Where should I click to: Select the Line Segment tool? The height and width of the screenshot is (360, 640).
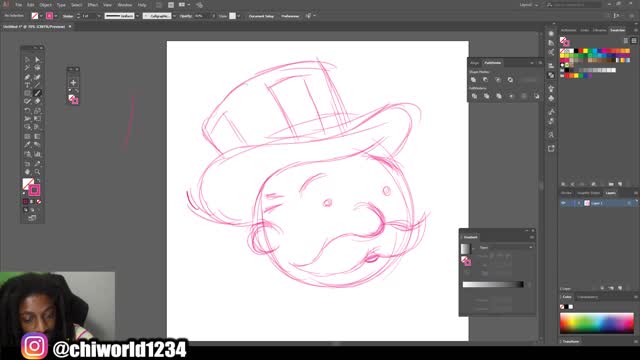point(37,85)
